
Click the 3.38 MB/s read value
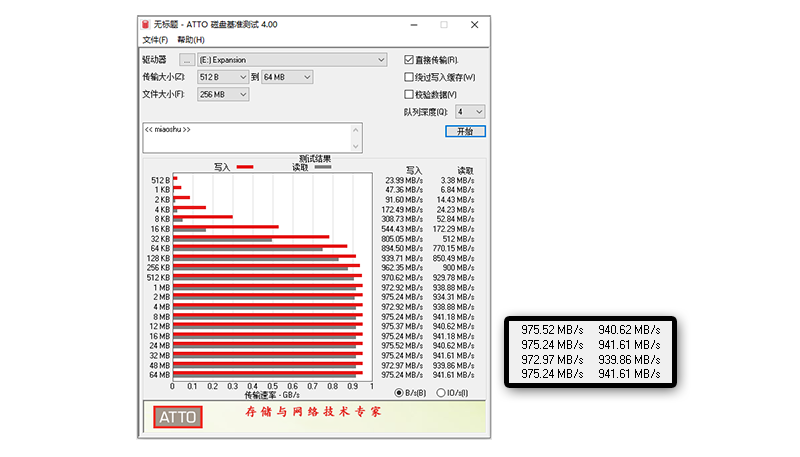pos(458,181)
